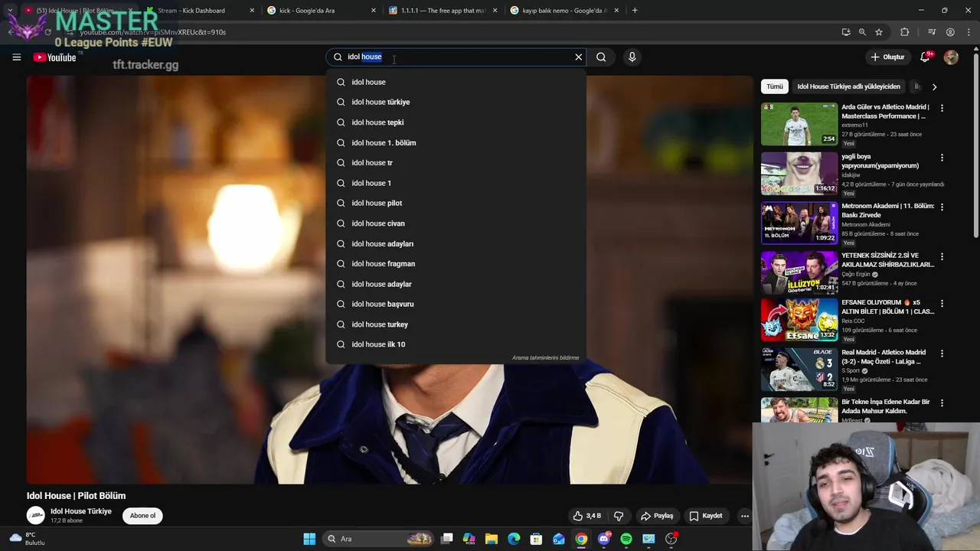Open the Oluştur create button
The width and height of the screenshot is (980, 551).
click(x=887, y=57)
